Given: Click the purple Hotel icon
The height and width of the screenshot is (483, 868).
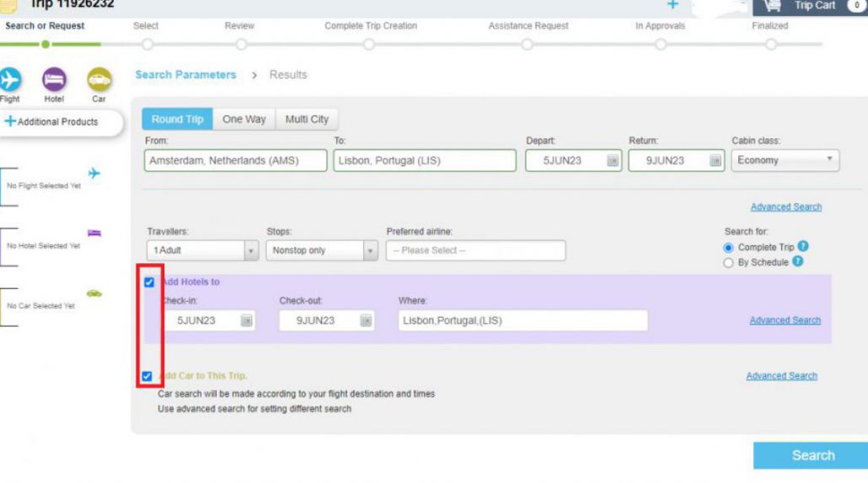Looking at the screenshot, I should 54,80.
